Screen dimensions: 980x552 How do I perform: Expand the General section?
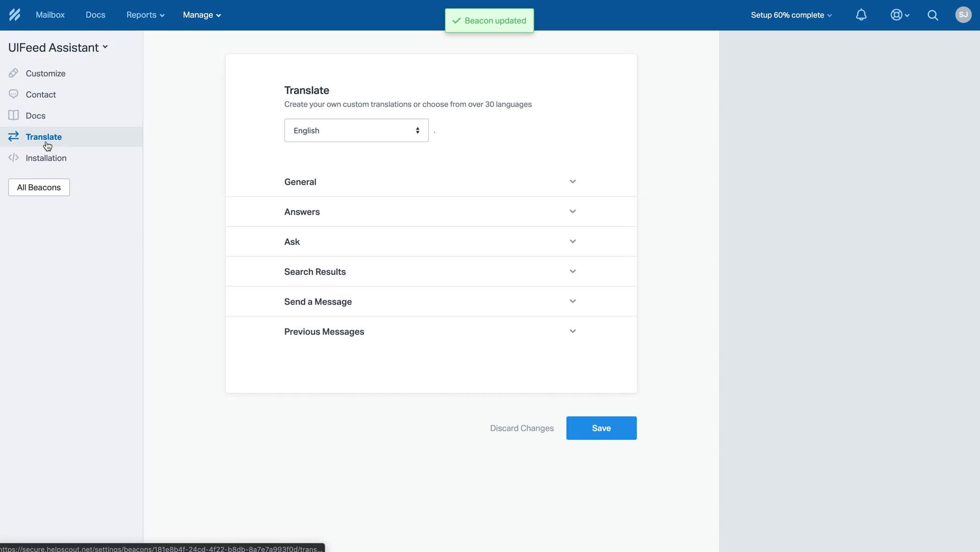(x=573, y=182)
